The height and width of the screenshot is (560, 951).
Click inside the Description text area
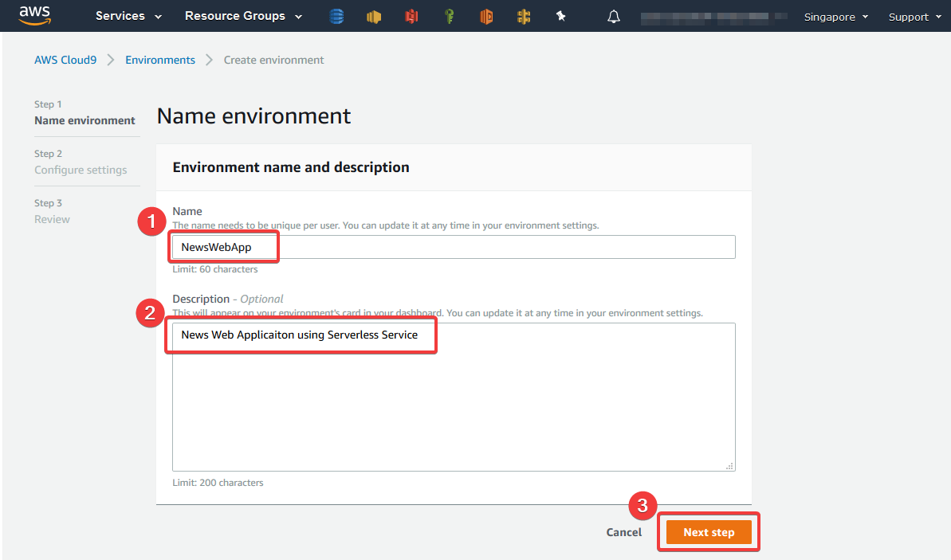454,397
